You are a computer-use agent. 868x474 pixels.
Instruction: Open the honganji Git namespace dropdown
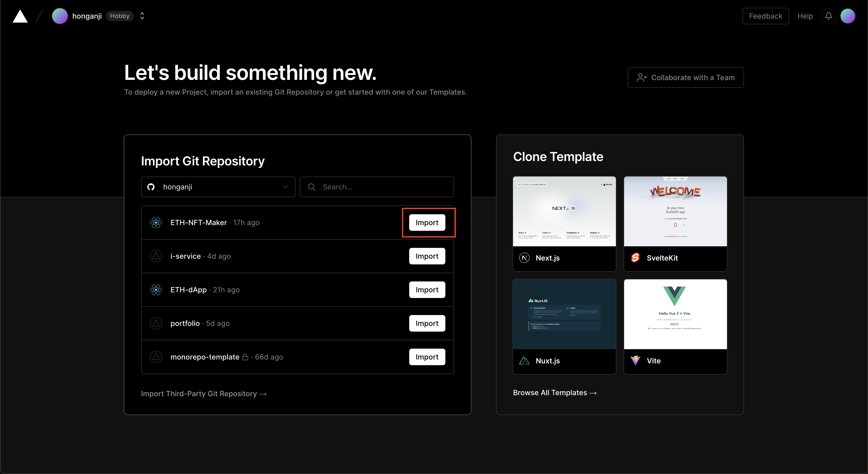[x=218, y=187]
